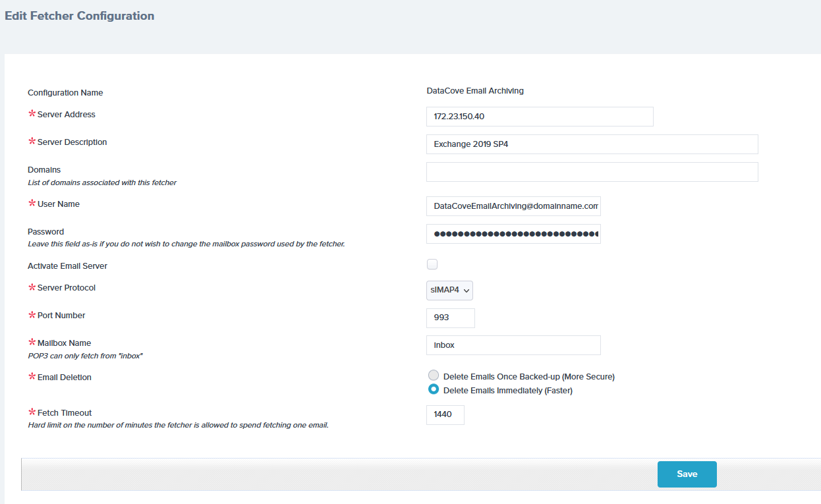Viewport: 821px width, 504px height.
Task: Click the Password label
Action: (x=46, y=232)
